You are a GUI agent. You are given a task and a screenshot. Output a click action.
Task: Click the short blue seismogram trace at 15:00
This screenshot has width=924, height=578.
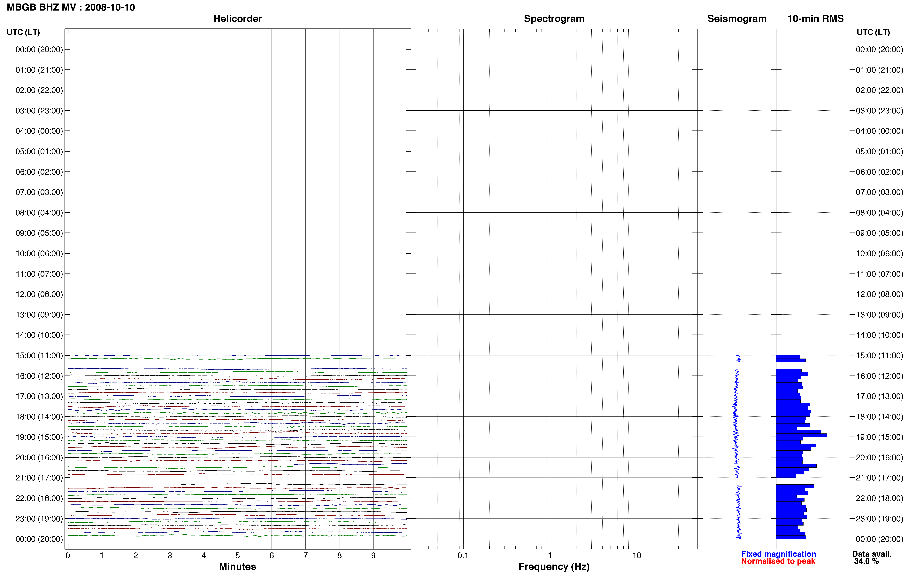[x=738, y=359]
